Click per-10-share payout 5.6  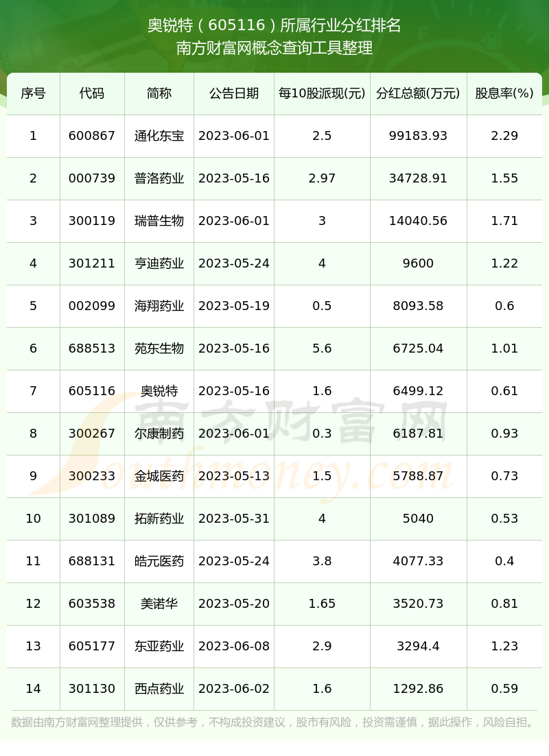coord(322,348)
